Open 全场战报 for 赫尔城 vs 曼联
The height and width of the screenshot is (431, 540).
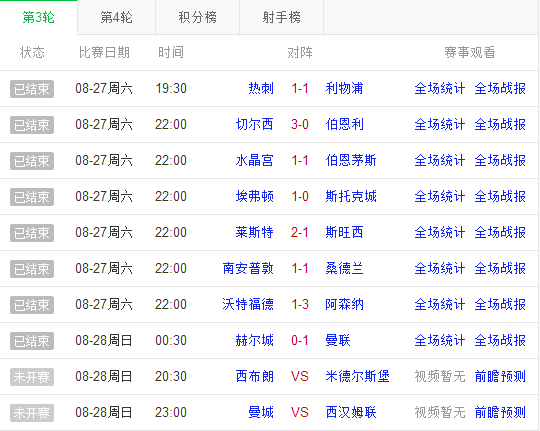[x=500, y=340]
